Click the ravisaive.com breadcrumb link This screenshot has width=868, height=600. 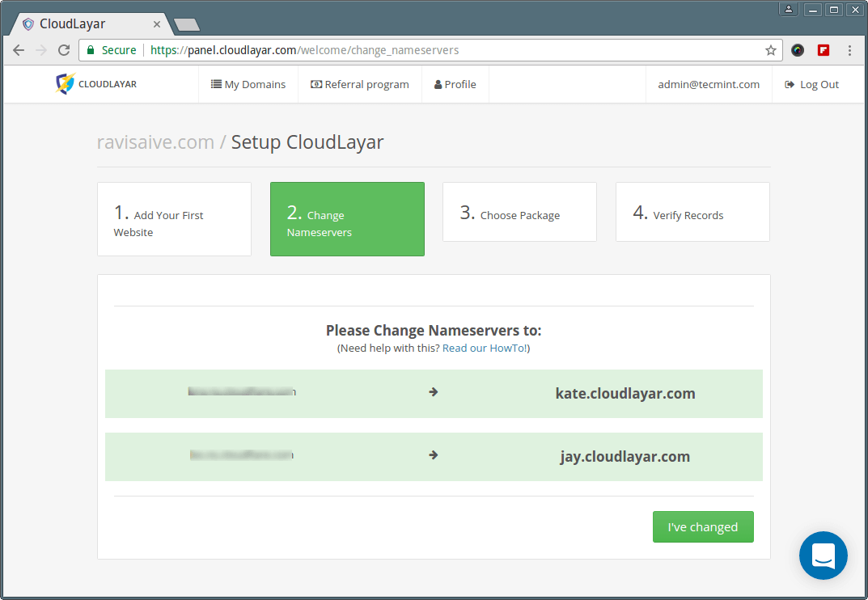coord(155,142)
